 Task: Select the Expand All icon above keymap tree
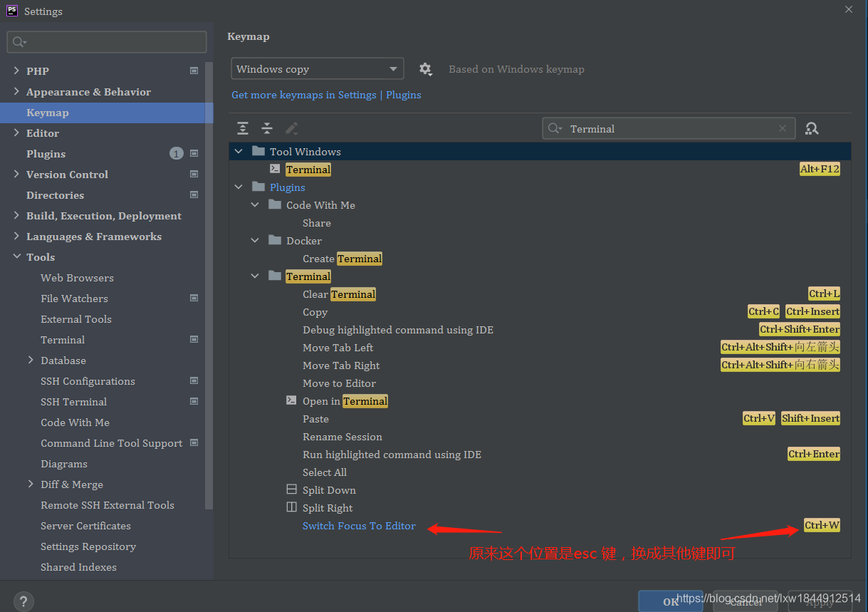[x=242, y=128]
